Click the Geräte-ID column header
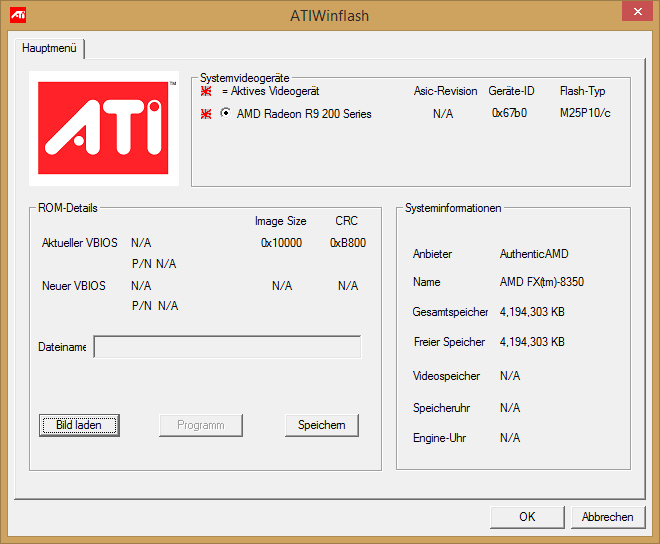The height and width of the screenshot is (544, 660). pos(511,91)
